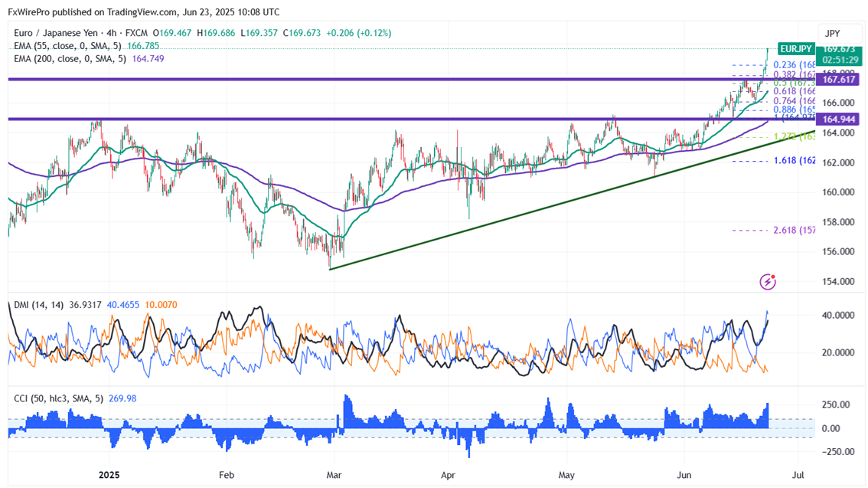Click the CCI value 269.98
868x488 pixels.
click(122, 398)
